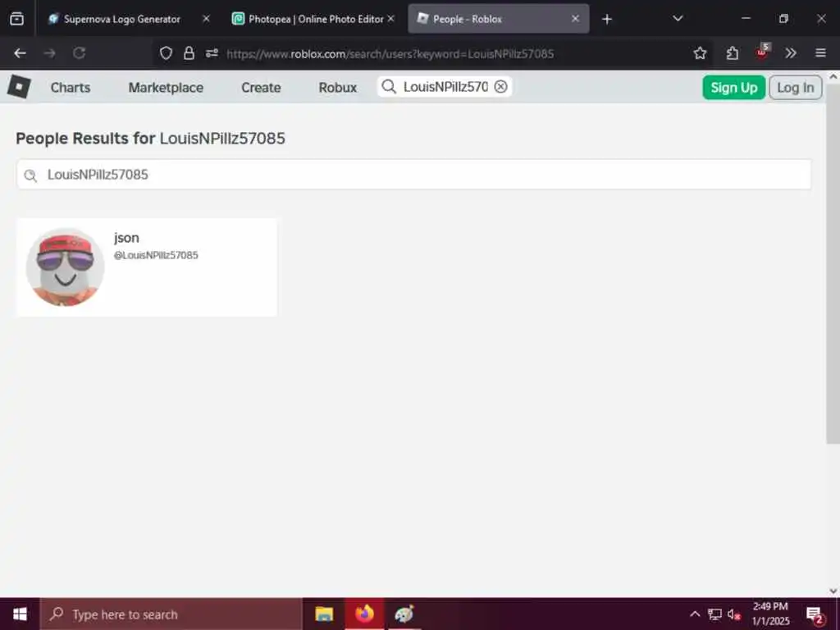This screenshot has width=840, height=630.
Task: Open the Firefox hamburger application menu
Action: 820,53
